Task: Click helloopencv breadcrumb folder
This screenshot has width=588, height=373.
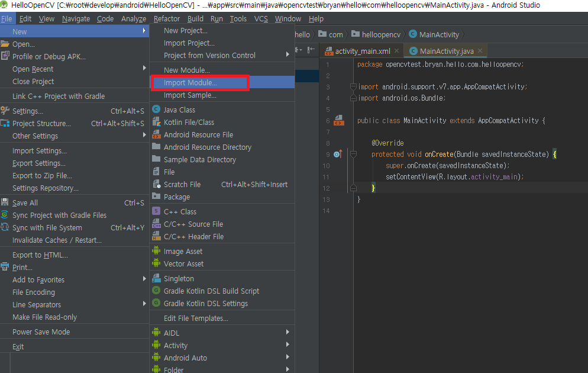Action: click(x=376, y=34)
